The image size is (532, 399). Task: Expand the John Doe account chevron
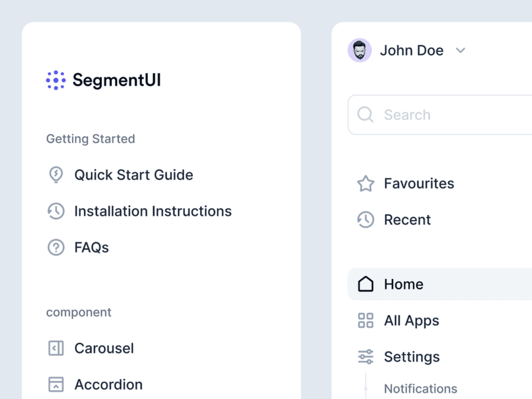[x=460, y=51]
